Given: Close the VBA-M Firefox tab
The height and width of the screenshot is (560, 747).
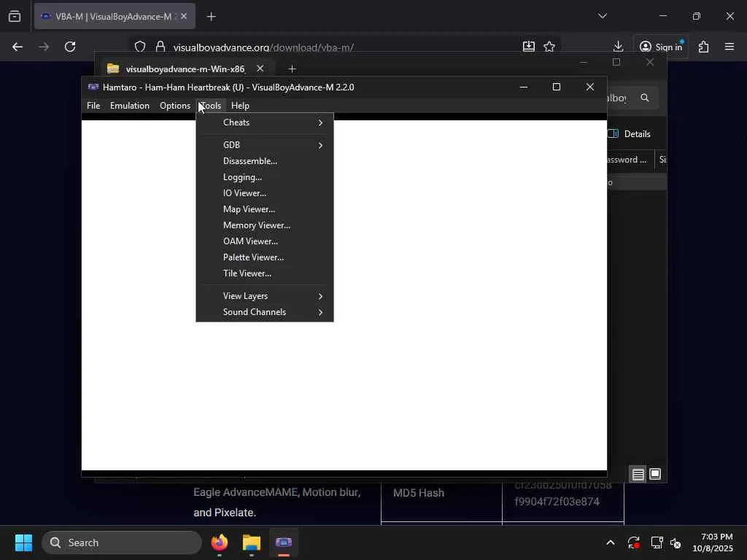Looking at the screenshot, I should click(184, 16).
